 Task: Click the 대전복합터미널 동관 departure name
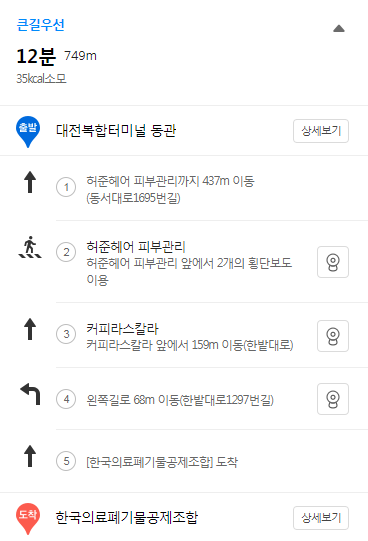(x=116, y=131)
